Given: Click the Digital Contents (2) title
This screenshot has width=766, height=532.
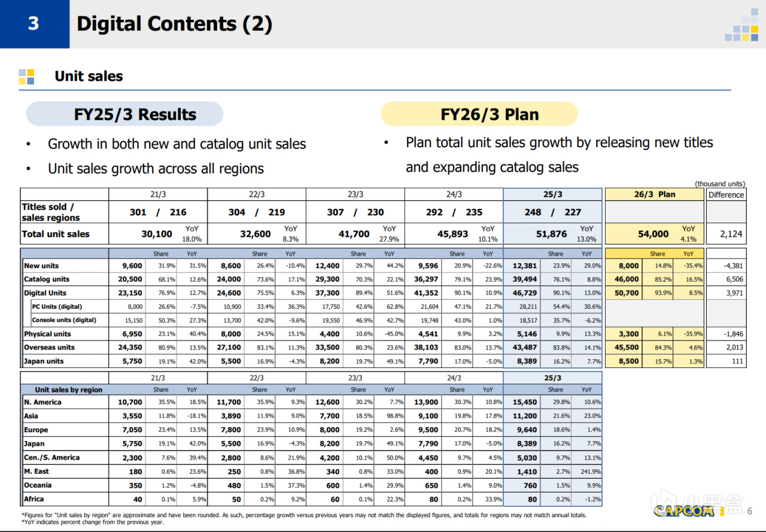Looking at the screenshot, I should [x=174, y=24].
